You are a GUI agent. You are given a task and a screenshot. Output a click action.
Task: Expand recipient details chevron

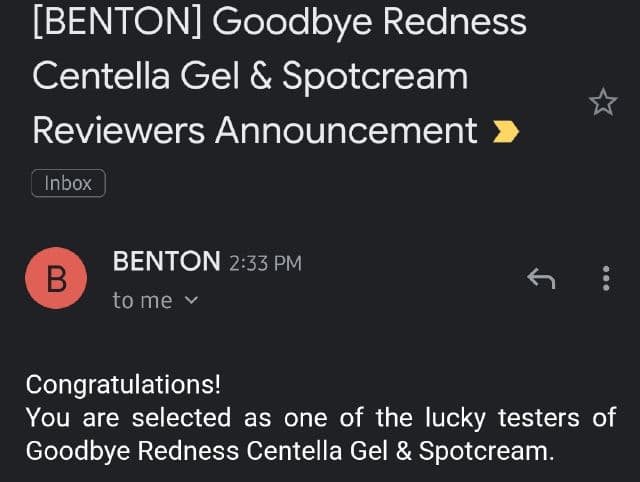(193, 300)
